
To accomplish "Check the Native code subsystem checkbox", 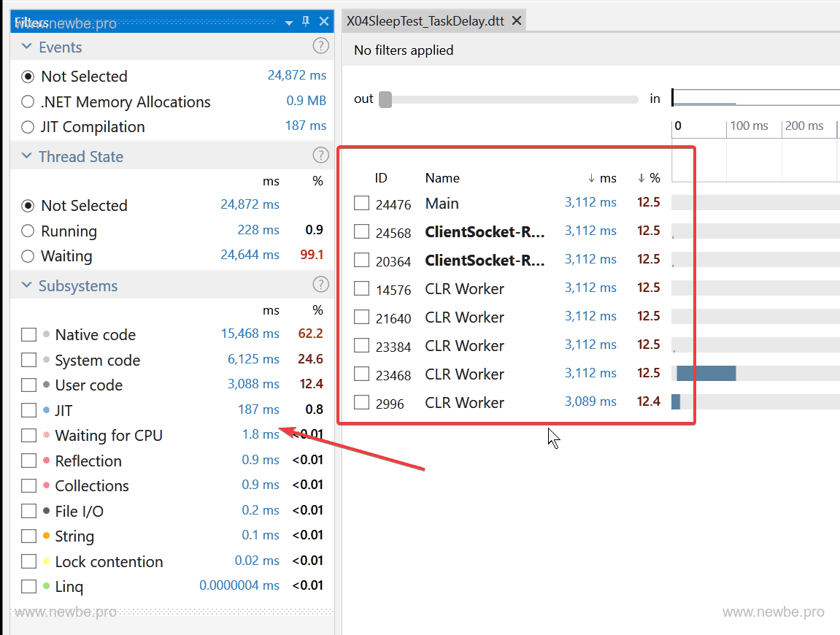I will 28,335.
